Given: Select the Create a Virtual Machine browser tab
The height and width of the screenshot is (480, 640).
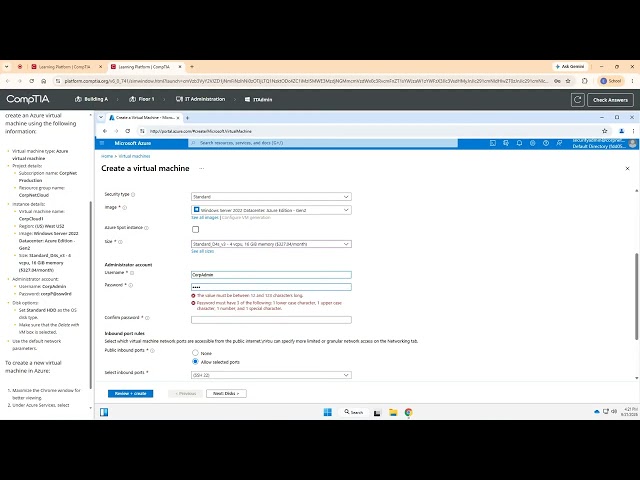Looking at the screenshot, I should coord(144,118).
